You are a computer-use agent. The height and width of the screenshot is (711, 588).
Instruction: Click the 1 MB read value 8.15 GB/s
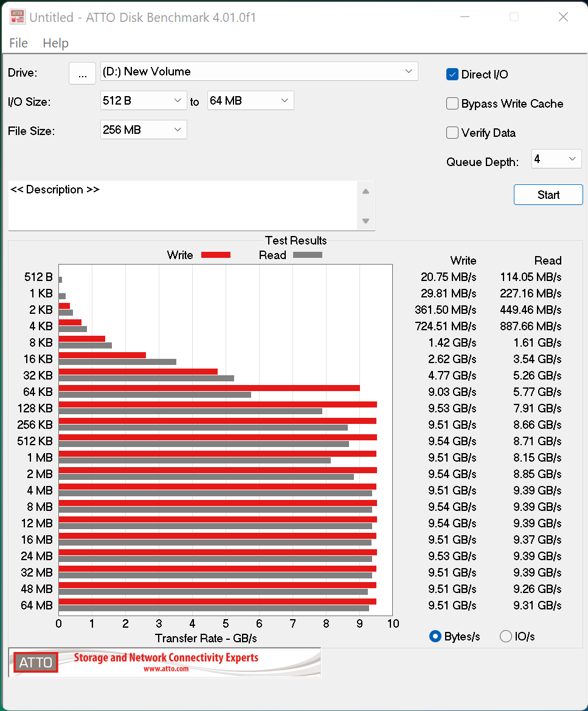[x=537, y=457]
